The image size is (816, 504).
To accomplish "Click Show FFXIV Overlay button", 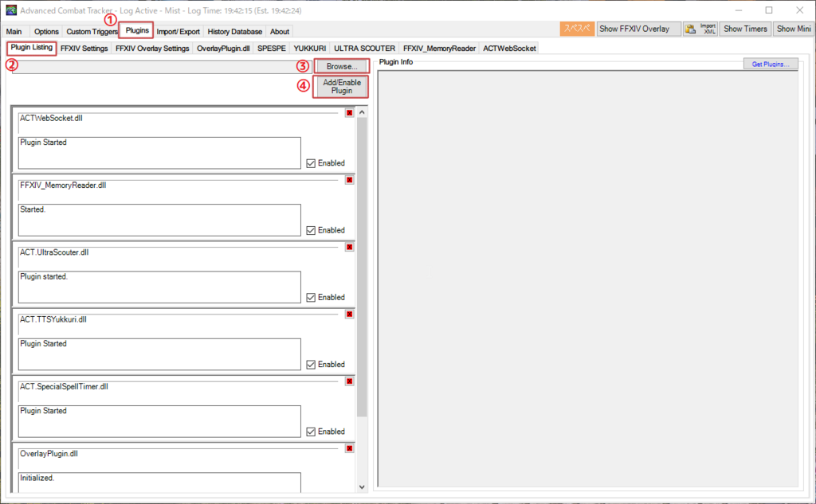I will (638, 29).
